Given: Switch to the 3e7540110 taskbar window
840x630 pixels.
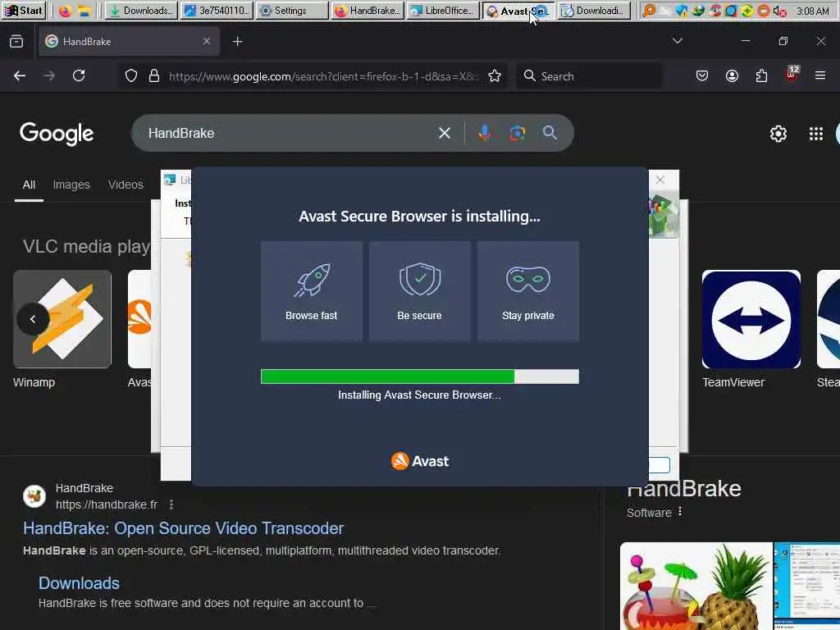Looking at the screenshot, I should 217,11.
